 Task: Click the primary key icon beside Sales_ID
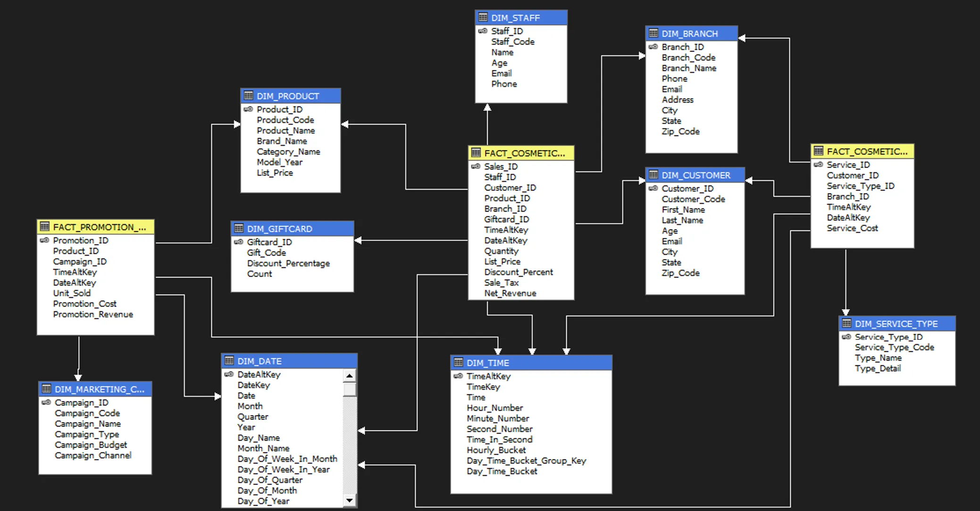click(x=476, y=166)
